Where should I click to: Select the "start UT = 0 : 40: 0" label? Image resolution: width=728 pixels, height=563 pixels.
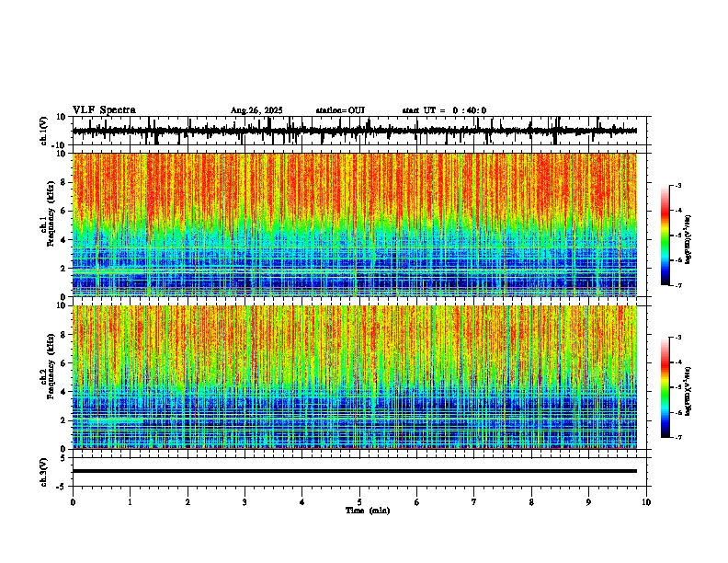pos(444,110)
